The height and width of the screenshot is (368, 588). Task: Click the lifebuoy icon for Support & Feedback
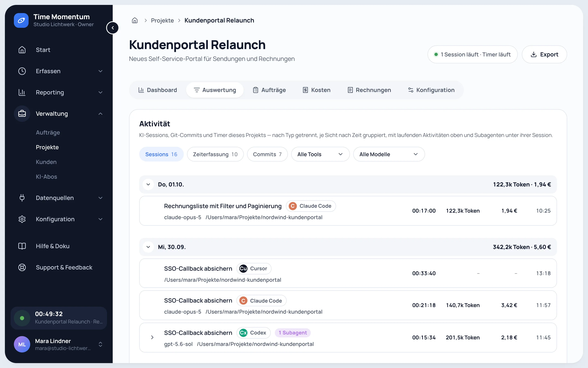pyautogui.click(x=22, y=267)
